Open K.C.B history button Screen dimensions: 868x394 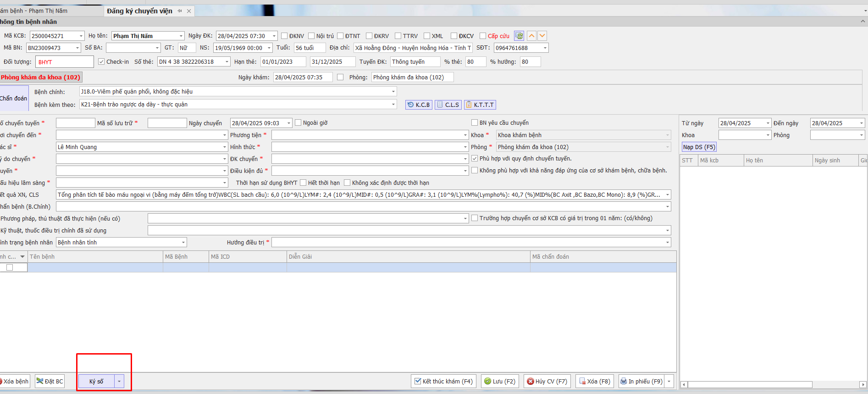(x=419, y=105)
